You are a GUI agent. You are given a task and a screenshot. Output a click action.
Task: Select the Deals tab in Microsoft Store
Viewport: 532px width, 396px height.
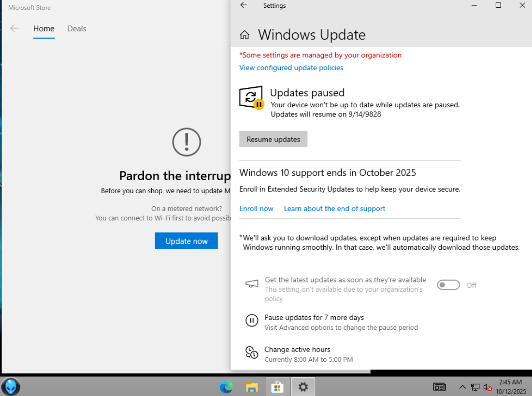(77, 29)
